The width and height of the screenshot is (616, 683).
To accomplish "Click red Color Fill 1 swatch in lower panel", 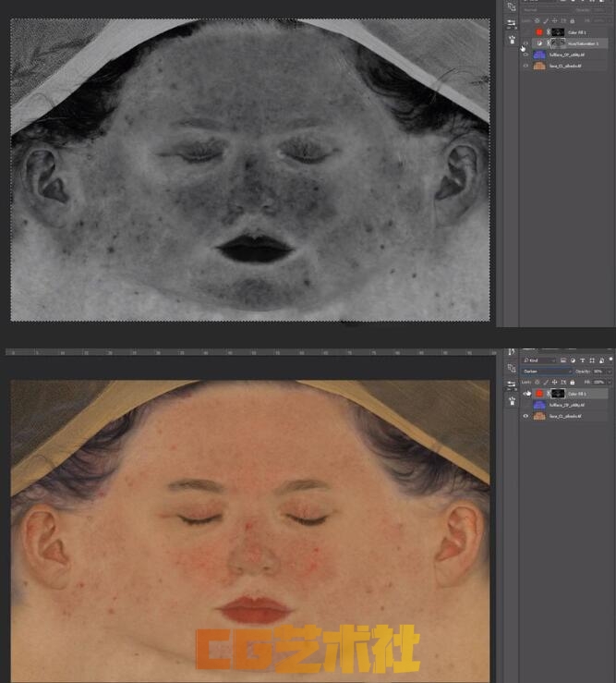I will (x=539, y=394).
